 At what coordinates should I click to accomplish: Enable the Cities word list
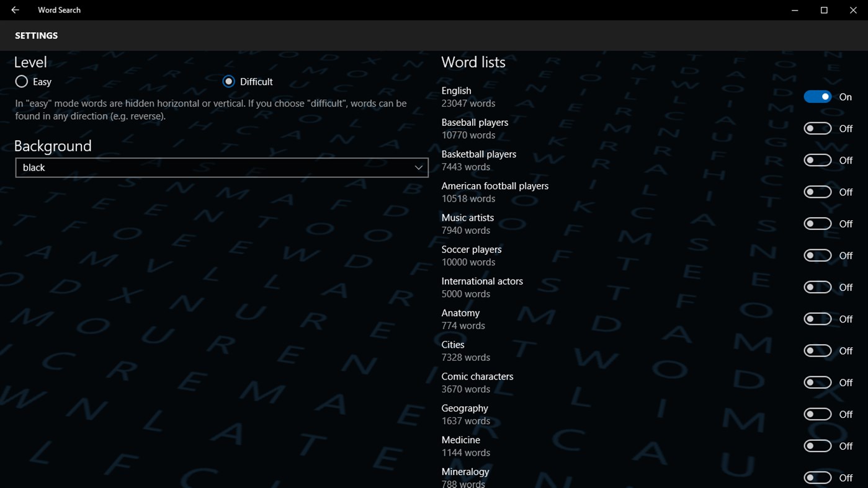pyautogui.click(x=817, y=350)
